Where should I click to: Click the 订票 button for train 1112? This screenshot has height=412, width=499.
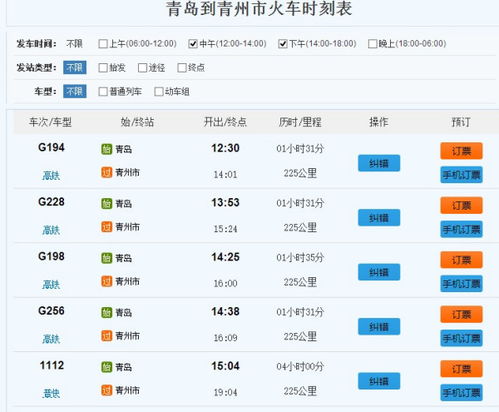pyautogui.click(x=461, y=369)
